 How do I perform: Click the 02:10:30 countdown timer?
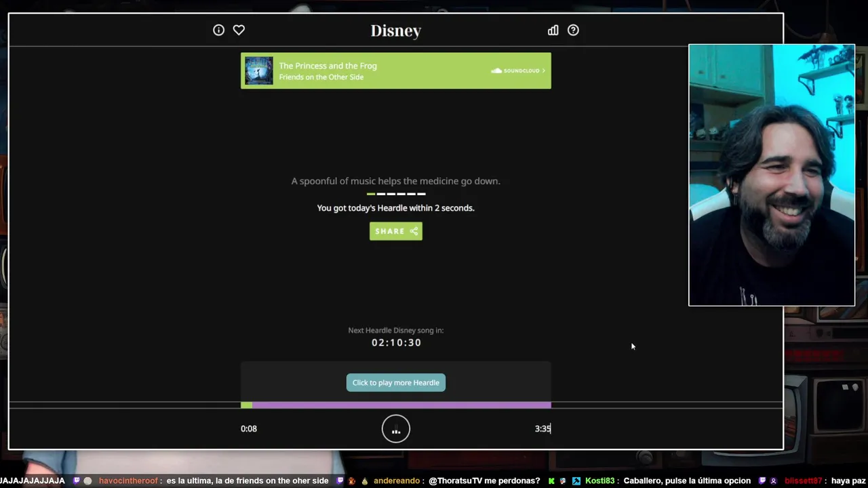tap(396, 342)
